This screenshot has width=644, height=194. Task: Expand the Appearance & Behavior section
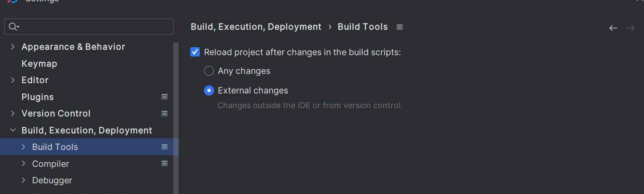click(x=12, y=47)
